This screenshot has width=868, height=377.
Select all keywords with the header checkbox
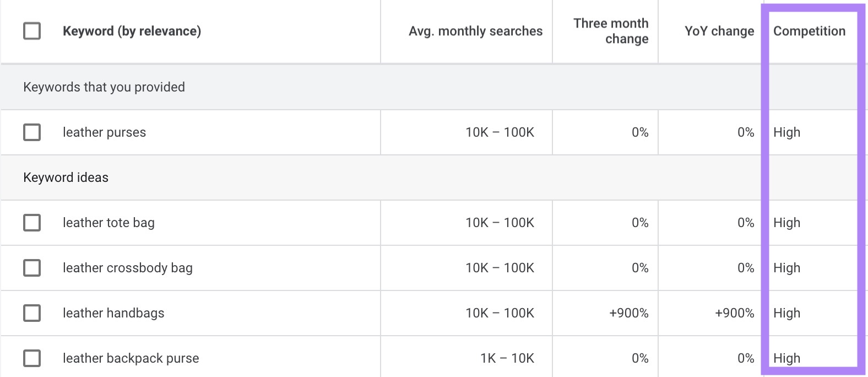pos(31,31)
